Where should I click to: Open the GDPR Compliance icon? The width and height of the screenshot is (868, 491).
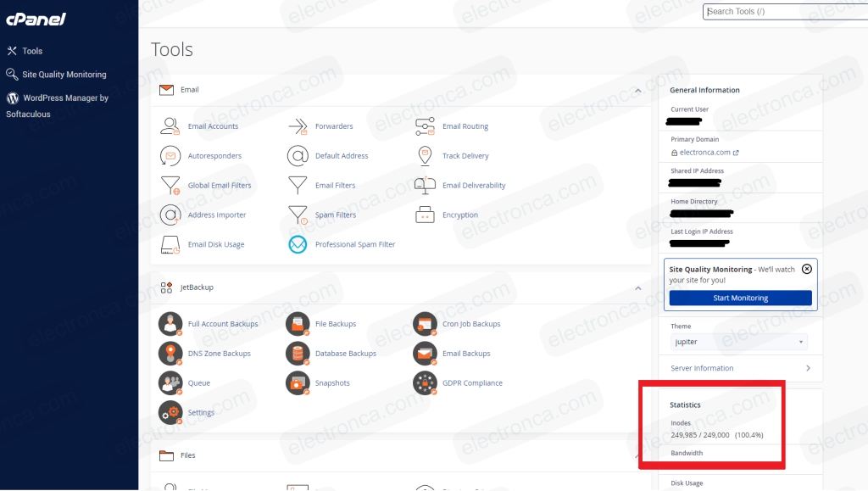pos(425,383)
